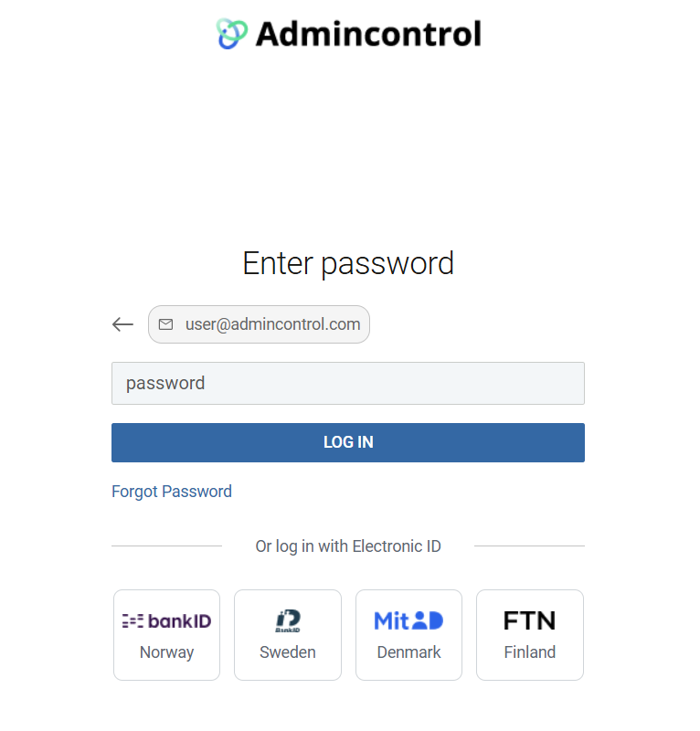700x731 pixels.
Task: Click the user@admincontrol.com email text
Action: coord(273,324)
